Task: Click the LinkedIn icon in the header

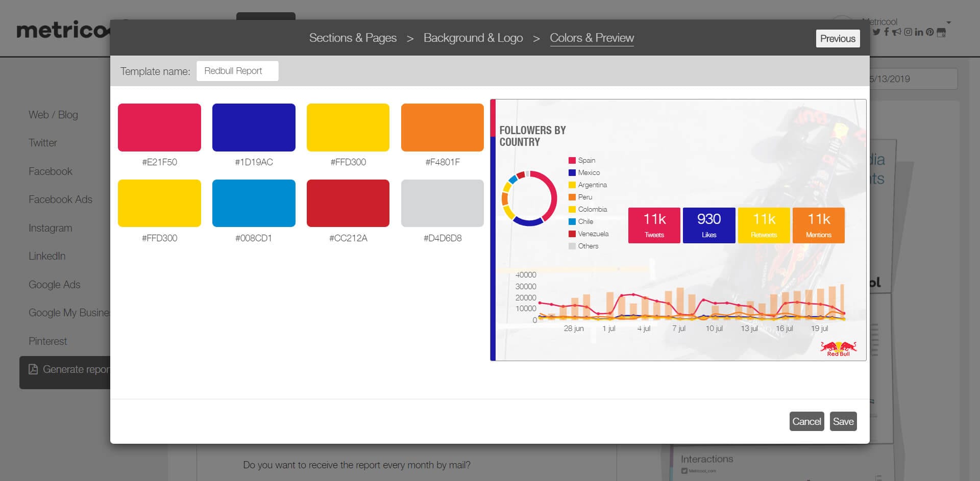Action: pyautogui.click(x=919, y=32)
